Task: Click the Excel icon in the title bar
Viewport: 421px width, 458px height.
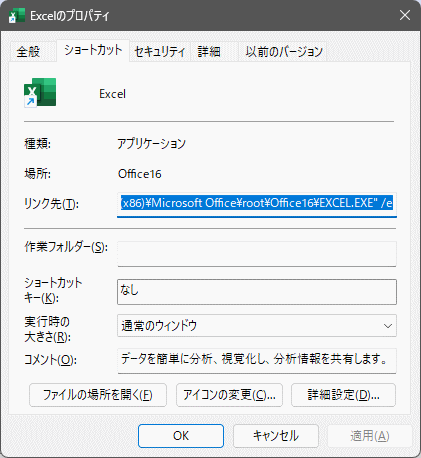Action: pyautogui.click(x=17, y=15)
